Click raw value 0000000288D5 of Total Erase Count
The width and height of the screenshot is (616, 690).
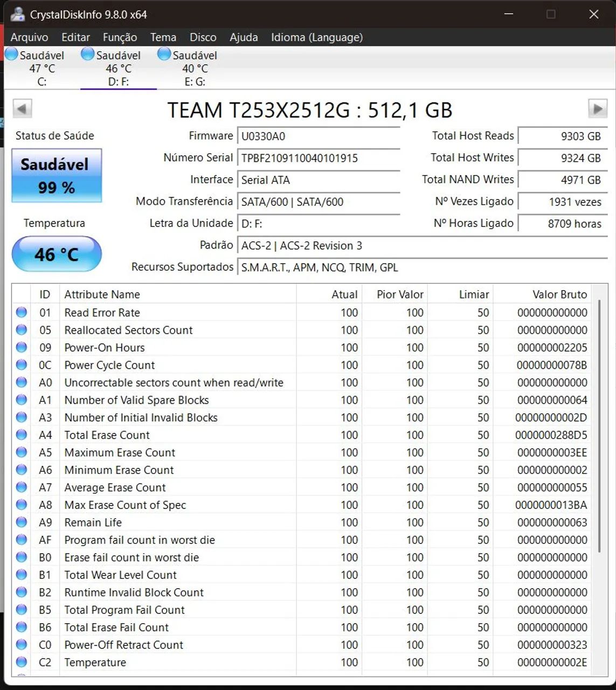(551, 434)
